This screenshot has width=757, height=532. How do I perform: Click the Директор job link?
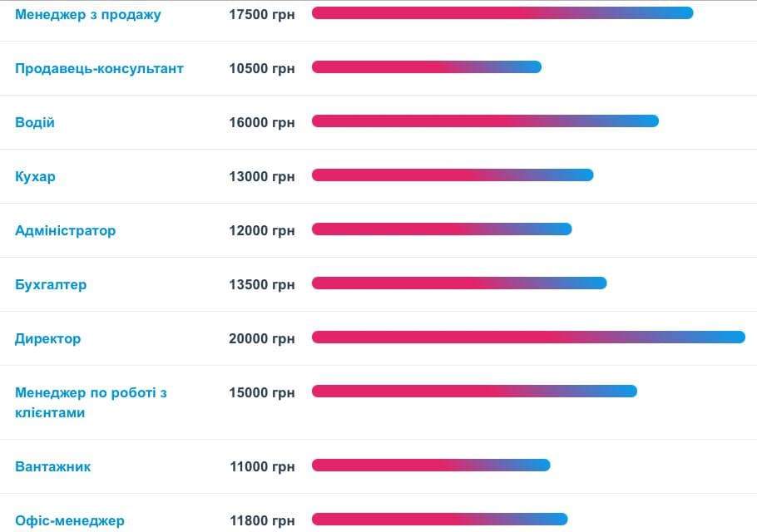(48, 338)
